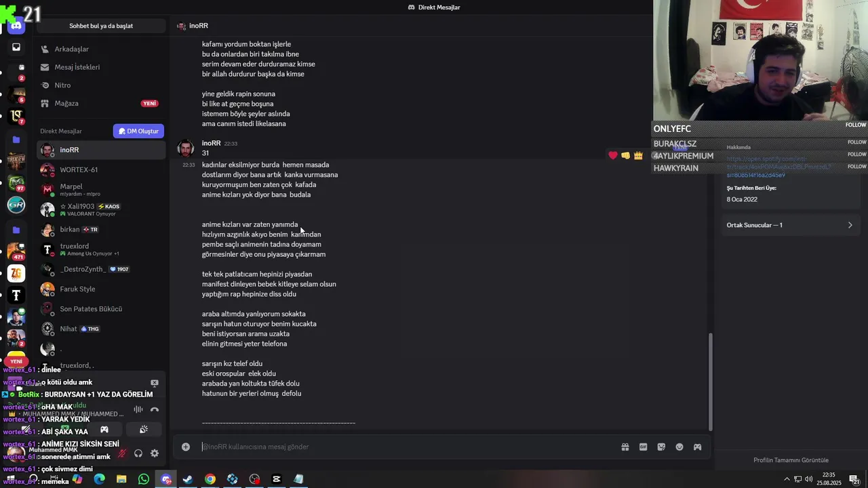868x488 pixels.
Task: Add heart reaction on inoRR message
Action: 613,155
